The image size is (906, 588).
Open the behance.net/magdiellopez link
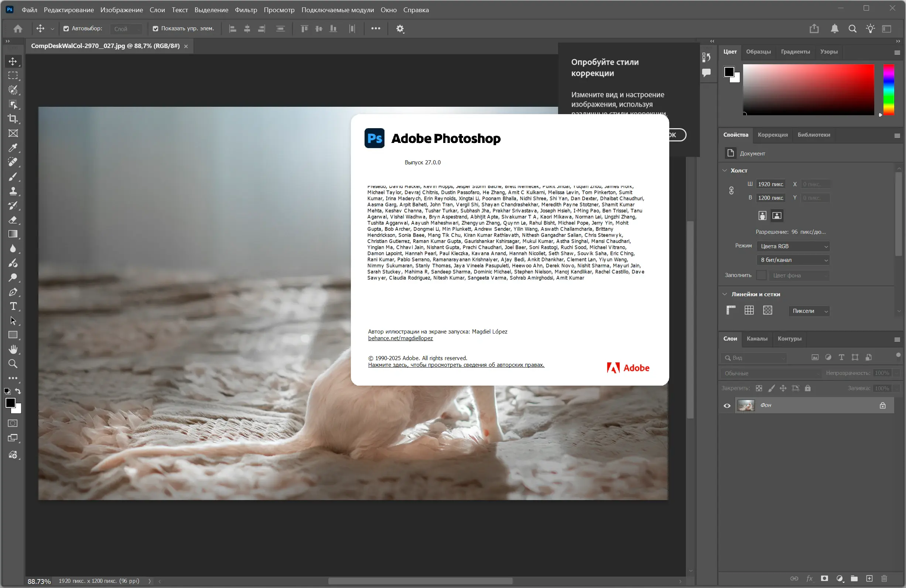coord(400,338)
